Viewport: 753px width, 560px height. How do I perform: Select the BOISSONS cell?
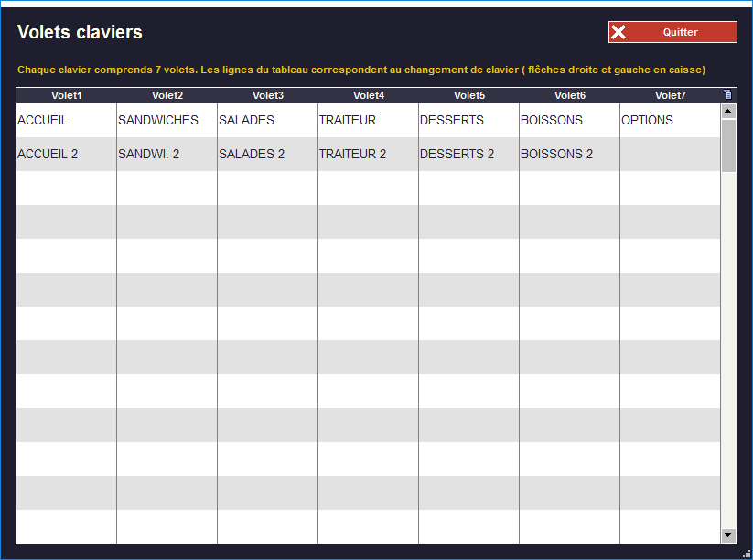tap(569, 120)
